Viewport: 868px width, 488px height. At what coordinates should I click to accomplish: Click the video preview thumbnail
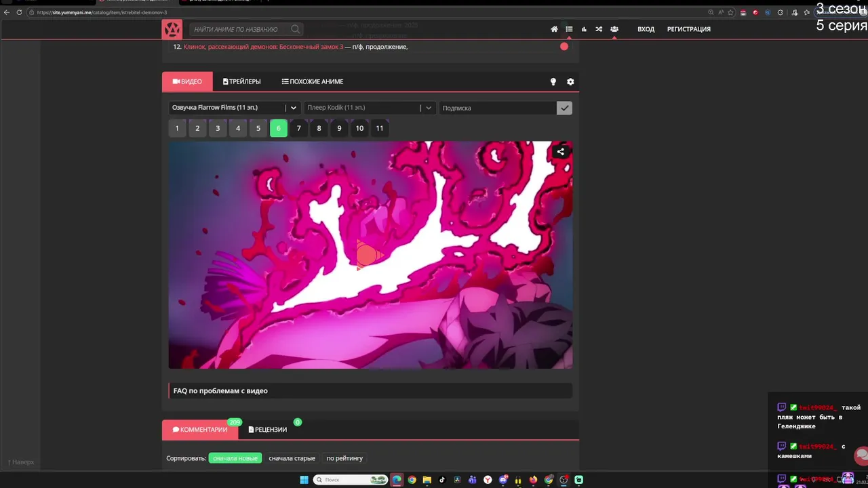pos(370,255)
